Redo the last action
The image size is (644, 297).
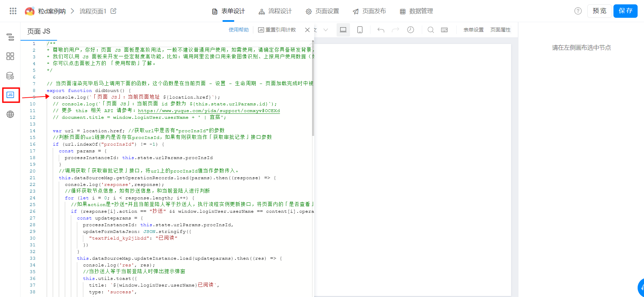tap(396, 30)
